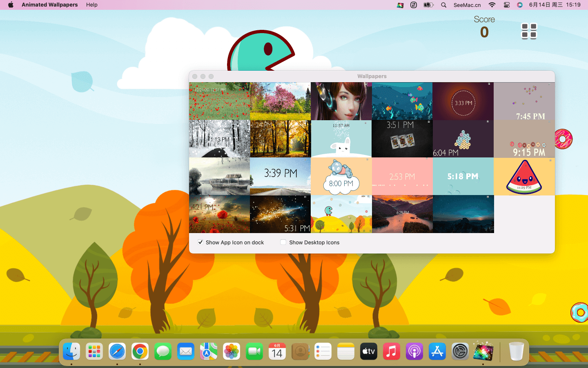Open Google Chrome from the dock
588x368 pixels.
click(140, 352)
